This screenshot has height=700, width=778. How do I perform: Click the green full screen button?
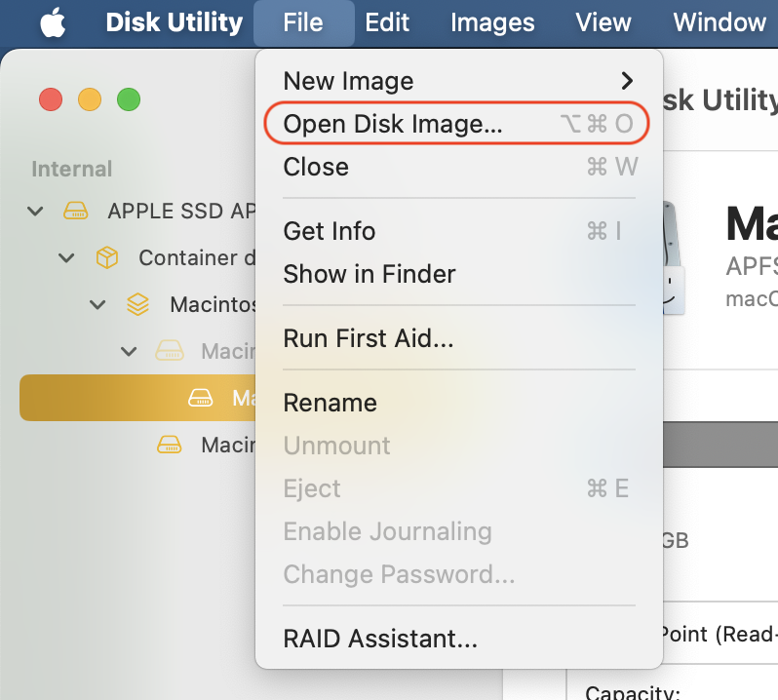pyautogui.click(x=129, y=99)
